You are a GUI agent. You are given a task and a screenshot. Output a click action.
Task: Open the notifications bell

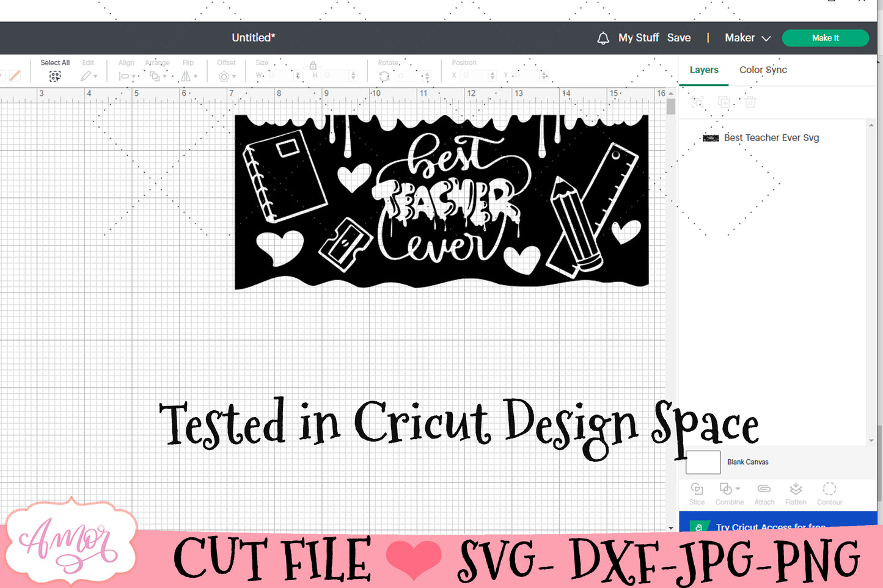click(603, 38)
